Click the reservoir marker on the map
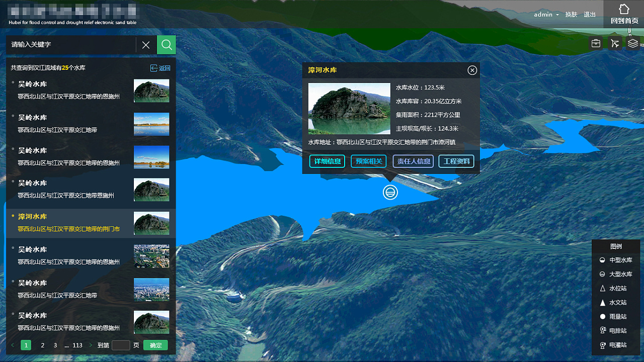Image resolution: width=644 pixels, height=362 pixels. click(x=390, y=192)
